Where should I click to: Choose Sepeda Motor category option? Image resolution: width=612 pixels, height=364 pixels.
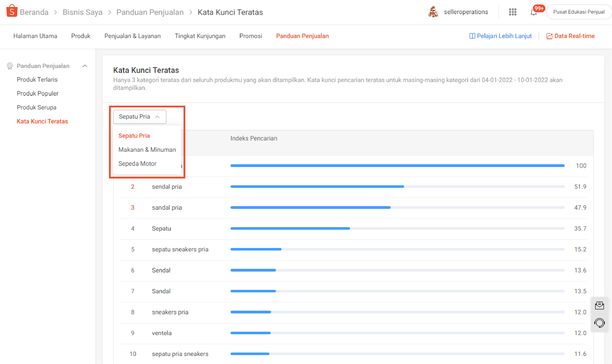(137, 164)
